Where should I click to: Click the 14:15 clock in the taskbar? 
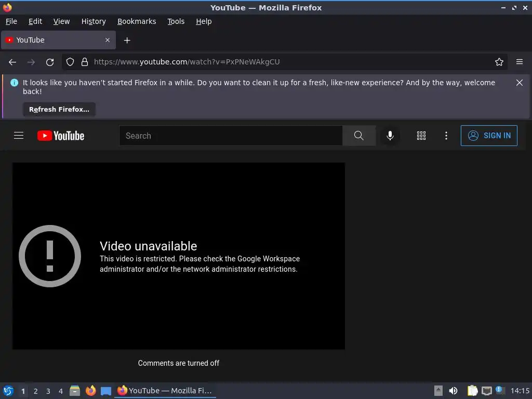(520, 391)
